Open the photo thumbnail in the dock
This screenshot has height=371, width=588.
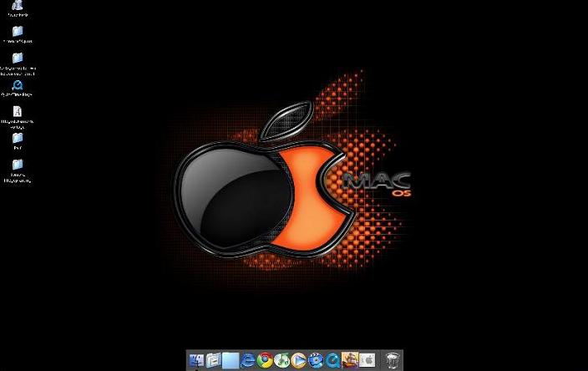coord(349,360)
